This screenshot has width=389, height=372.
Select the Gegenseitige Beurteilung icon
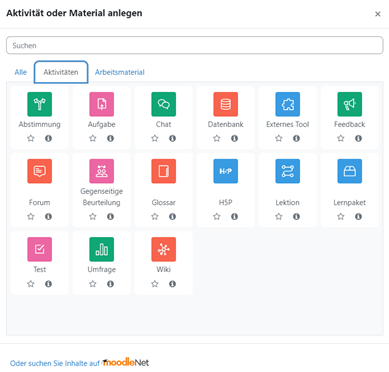[101, 171]
